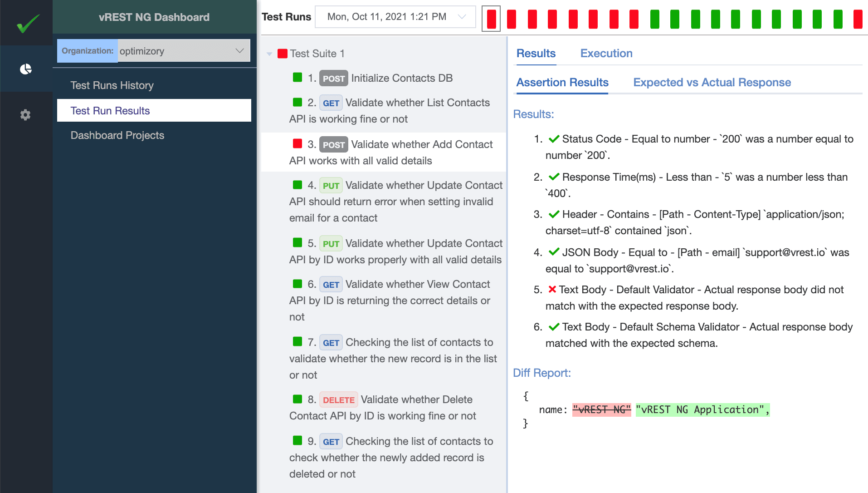Click the green check beside the JSON Body assertion
The width and height of the screenshot is (868, 493).
(x=554, y=252)
